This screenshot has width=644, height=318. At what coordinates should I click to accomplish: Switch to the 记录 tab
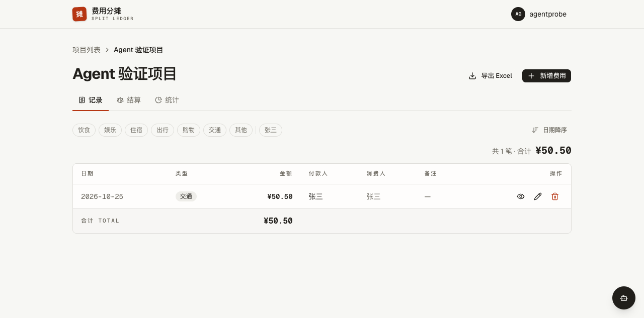(x=91, y=100)
